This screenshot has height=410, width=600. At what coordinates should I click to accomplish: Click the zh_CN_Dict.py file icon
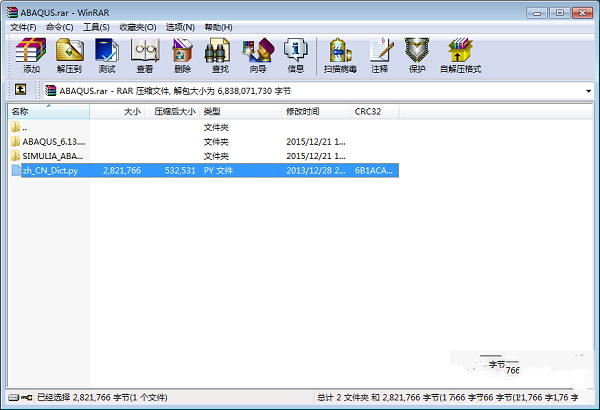click(x=16, y=170)
